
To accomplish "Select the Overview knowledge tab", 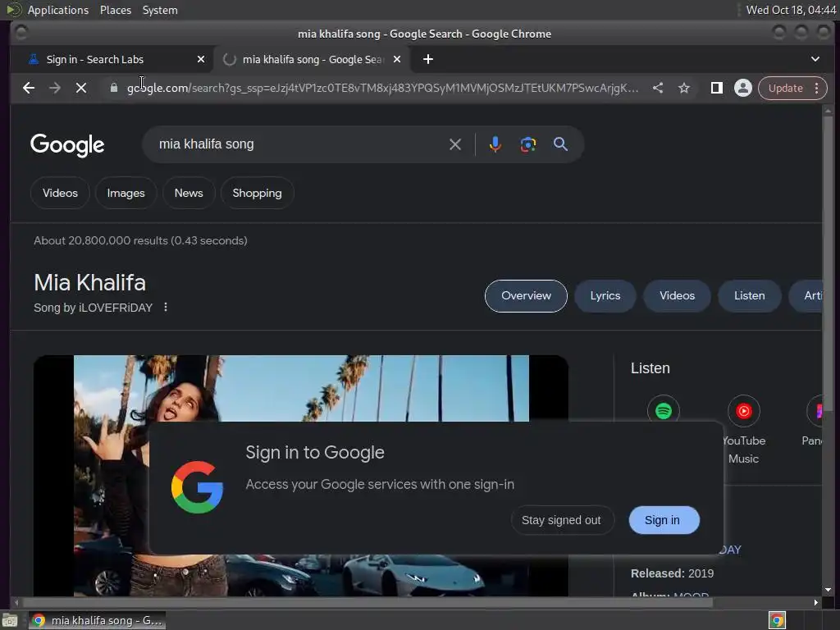I will 526,295.
